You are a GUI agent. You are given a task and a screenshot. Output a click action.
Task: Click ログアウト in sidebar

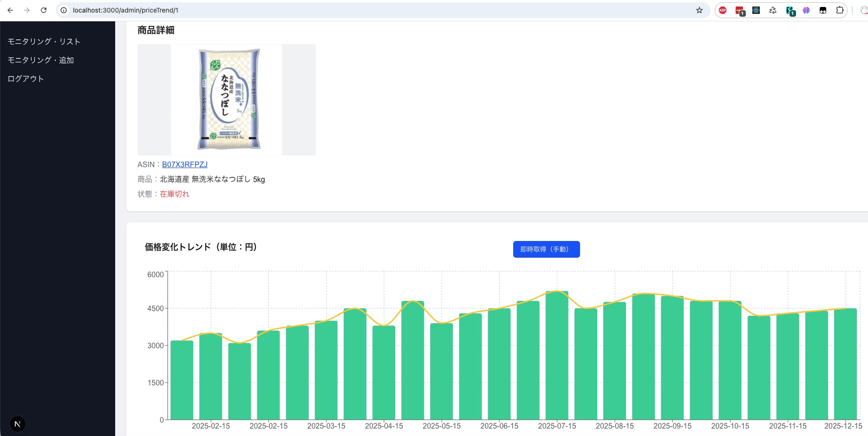pyautogui.click(x=26, y=79)
